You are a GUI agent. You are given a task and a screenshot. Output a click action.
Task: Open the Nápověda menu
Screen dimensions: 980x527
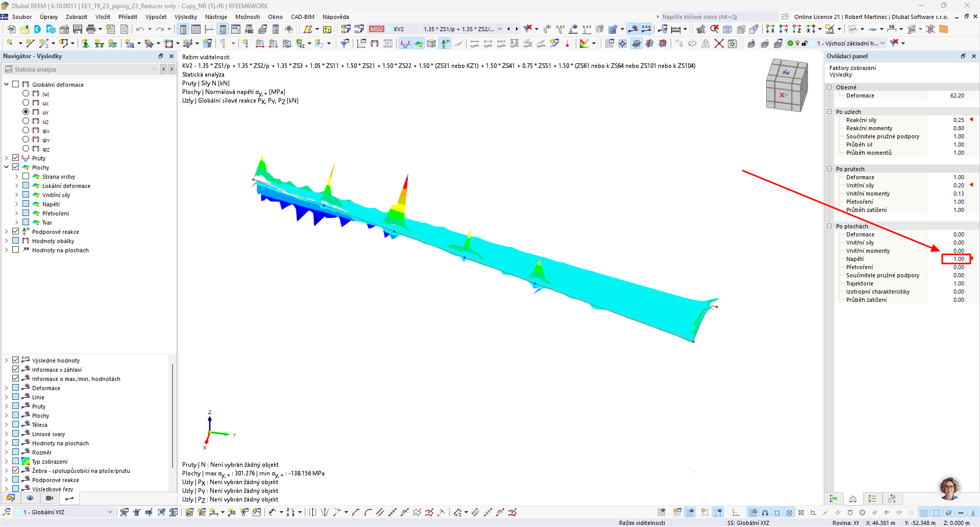pos(336,17)
